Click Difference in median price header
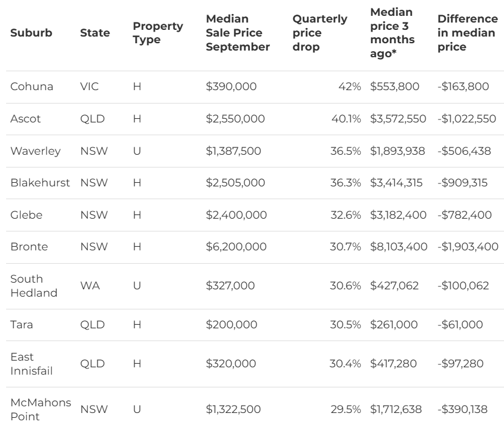This screenshot has width=504, height=427. (x=467, y=33)
